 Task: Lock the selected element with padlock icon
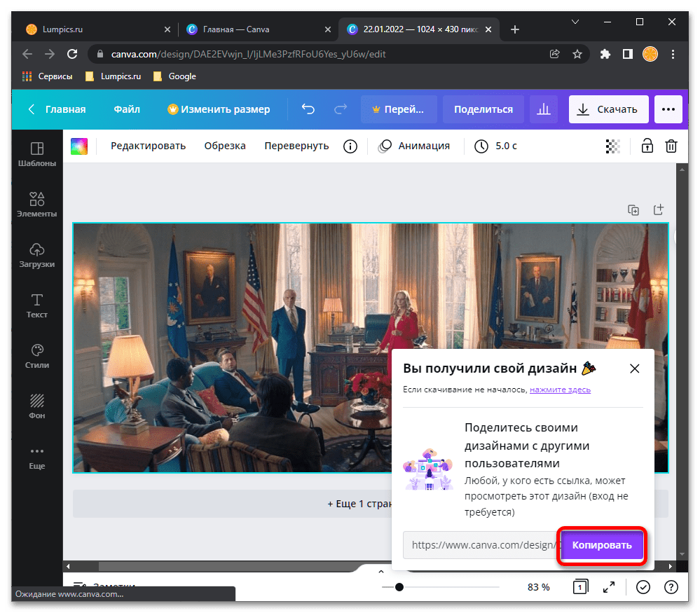tap(647, 146)
